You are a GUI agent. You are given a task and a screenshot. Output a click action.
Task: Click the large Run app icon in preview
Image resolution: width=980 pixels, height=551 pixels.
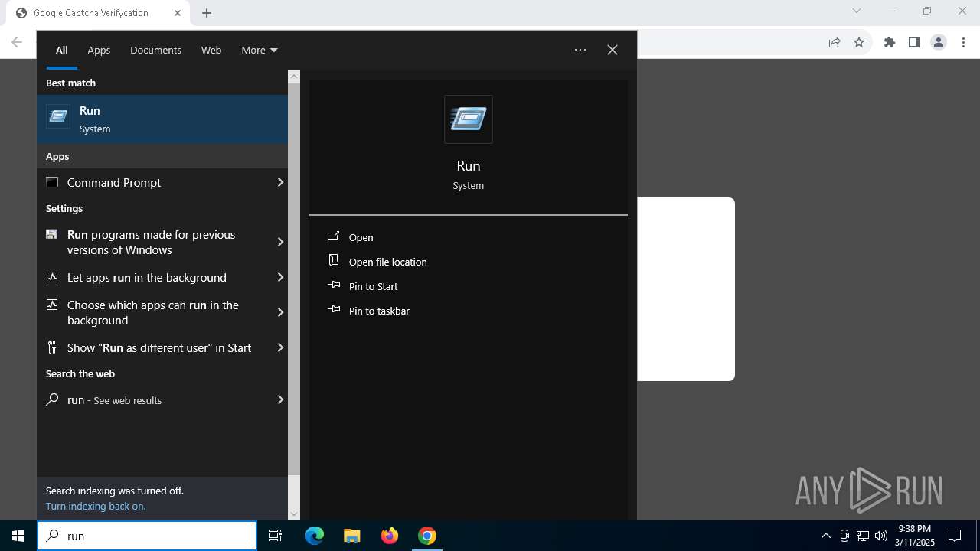click(469, 119)
